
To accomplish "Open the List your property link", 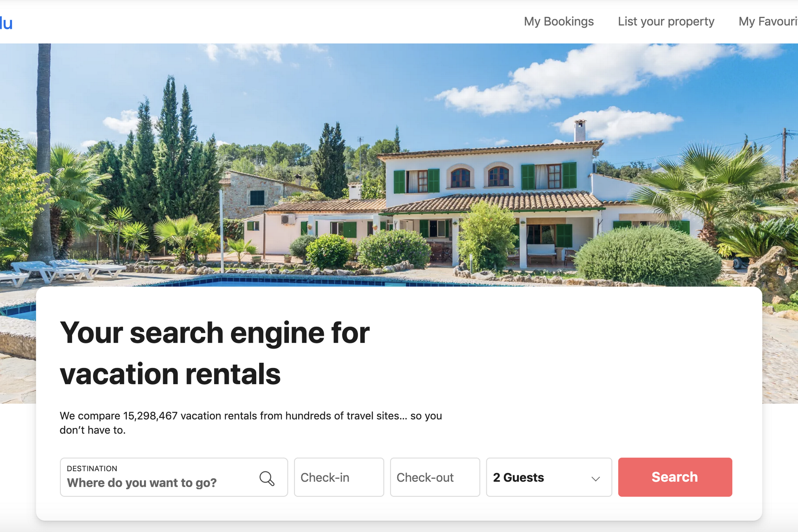I will 666,22.
